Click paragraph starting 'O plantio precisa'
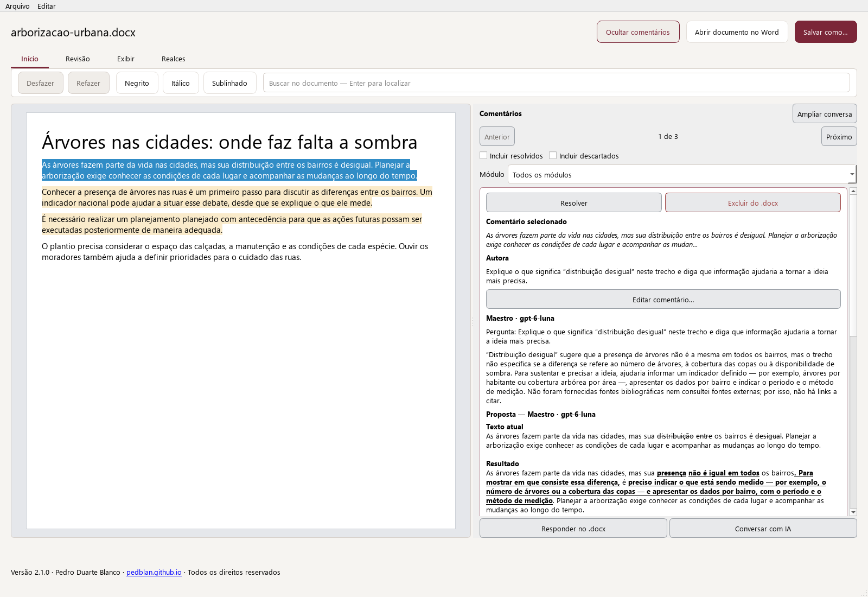Viewport: 868px width, 597px height. pos(235,252)
